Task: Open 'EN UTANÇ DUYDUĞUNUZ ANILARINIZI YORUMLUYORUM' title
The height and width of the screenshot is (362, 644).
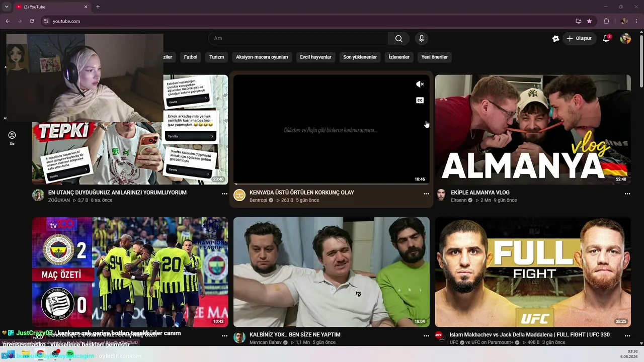Action: pos(117,193)
